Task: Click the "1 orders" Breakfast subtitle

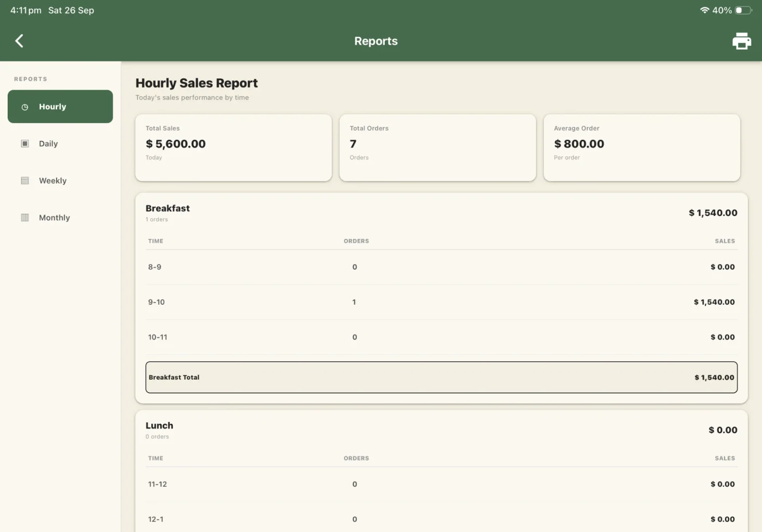Action: click(157, 219)
